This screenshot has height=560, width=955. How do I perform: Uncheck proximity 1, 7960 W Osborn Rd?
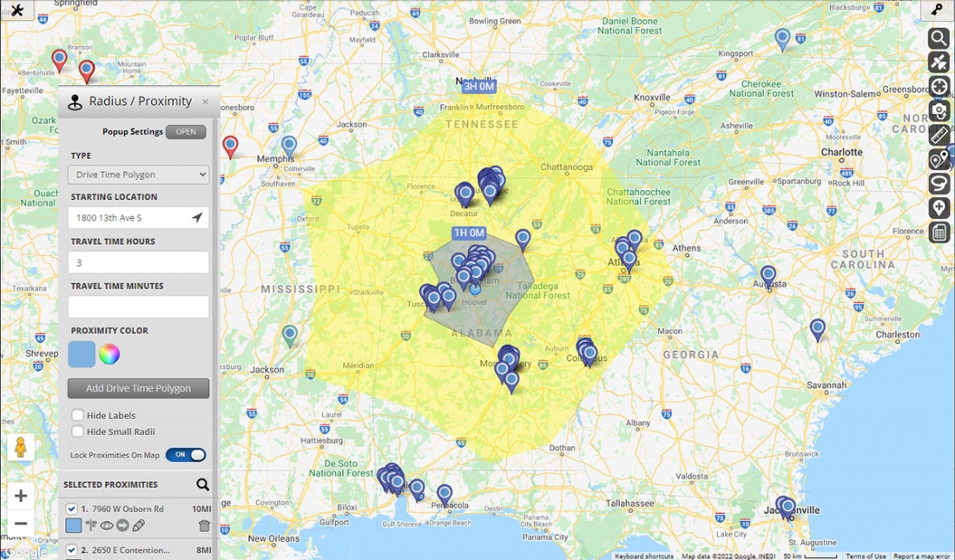point(72,508)
